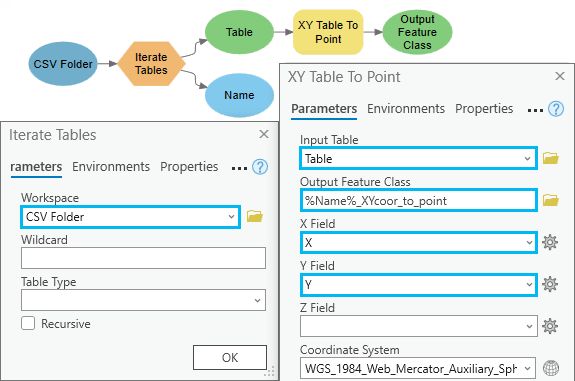Click the Output Feature Class text field

coord(418,200)
